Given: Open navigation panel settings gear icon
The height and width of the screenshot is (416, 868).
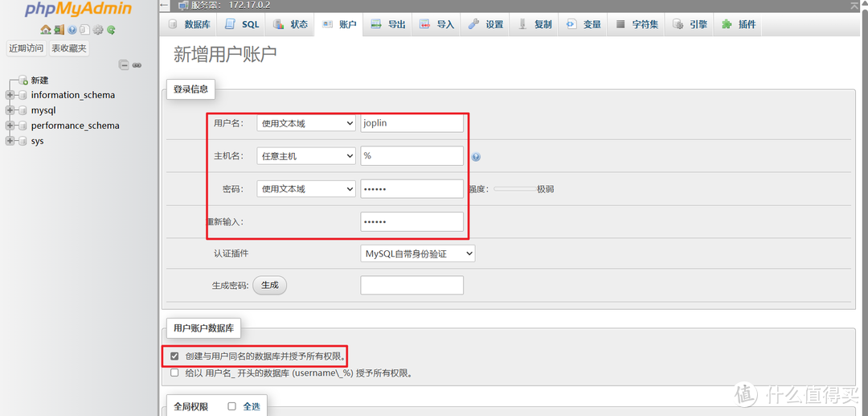Looking at the screenshot, I should [98, 30].
